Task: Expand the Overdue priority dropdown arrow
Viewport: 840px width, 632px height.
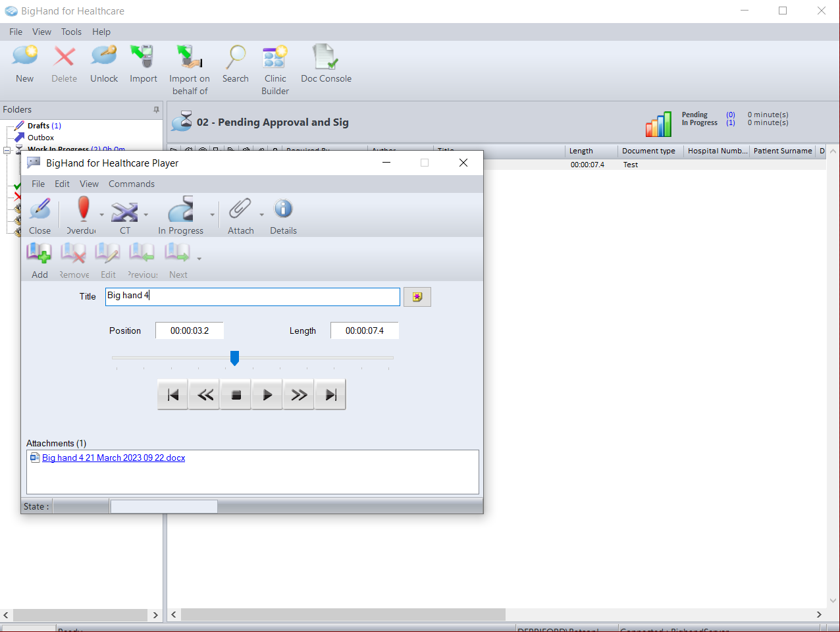Action: pos(101,215)
